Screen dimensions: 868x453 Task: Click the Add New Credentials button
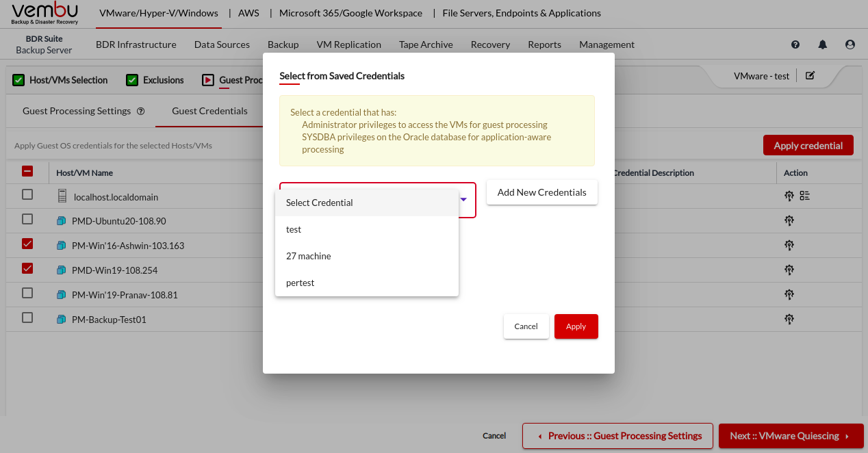click(x=541, y=192)
